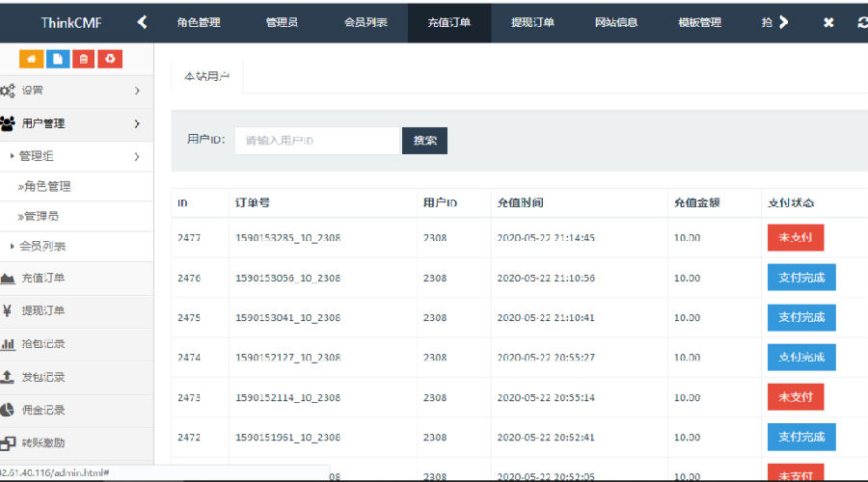Expand the 设置 sidebar menu chevron

(x=137, y=91)
